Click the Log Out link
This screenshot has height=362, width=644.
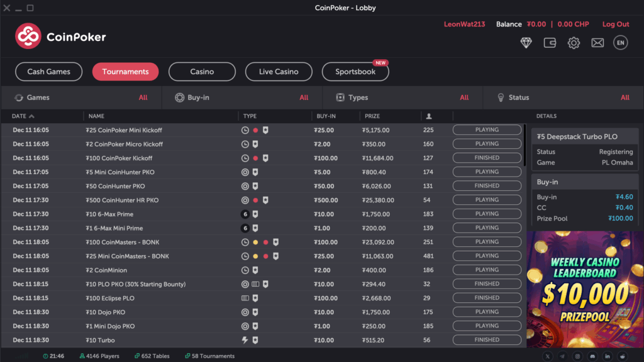pyautogui.click(x=615, y=25)
